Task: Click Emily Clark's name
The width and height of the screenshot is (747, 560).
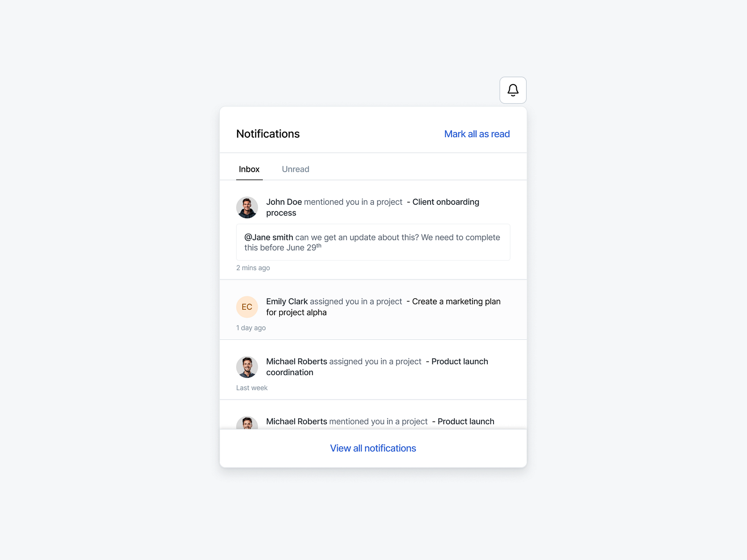Action: coord(286,301)
